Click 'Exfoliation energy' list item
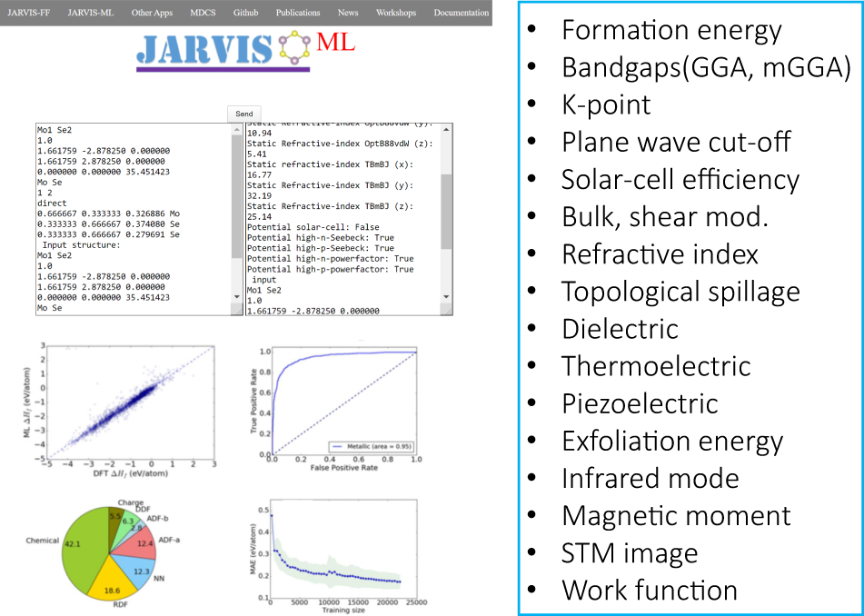Screen dimensions: 864x616 (x=671, y=441)
